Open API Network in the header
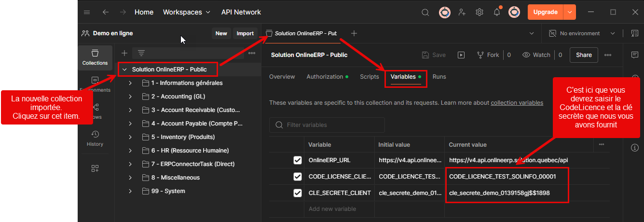The height and width of the screenshot is (222, 644). pos(241,12)
